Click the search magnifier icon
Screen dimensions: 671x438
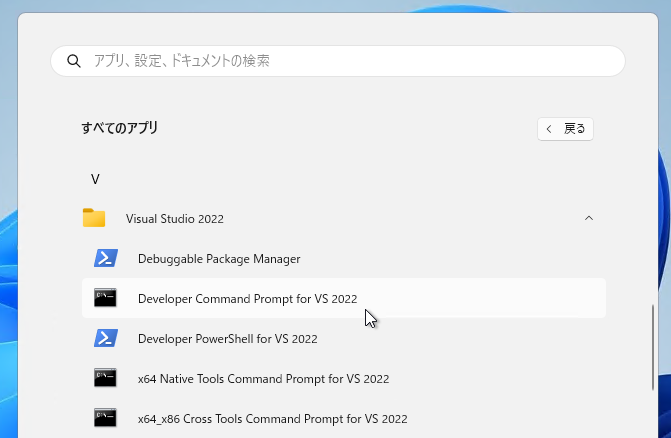click(74, 61)
